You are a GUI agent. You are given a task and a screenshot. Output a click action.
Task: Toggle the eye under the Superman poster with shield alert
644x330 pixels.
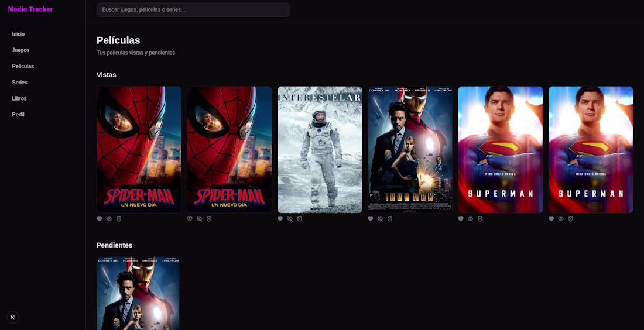561,219
